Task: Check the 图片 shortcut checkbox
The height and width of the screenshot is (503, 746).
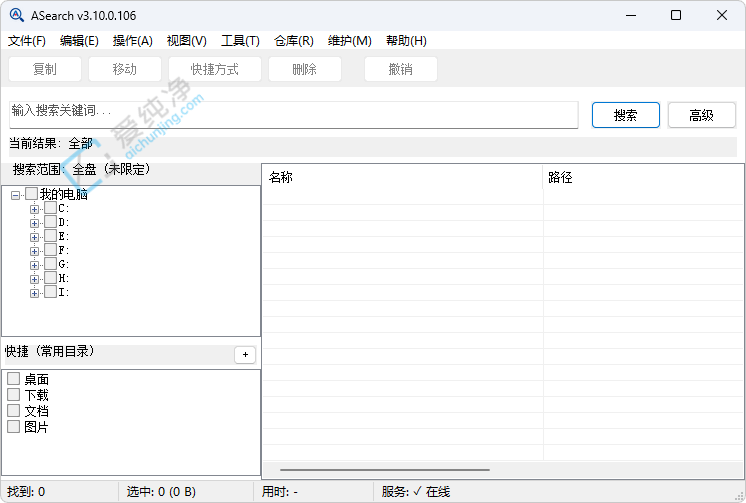Action: click(13, 426)
